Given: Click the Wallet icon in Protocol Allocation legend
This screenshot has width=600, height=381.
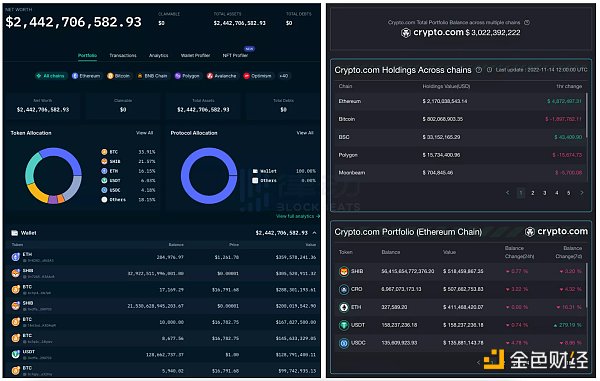Looking at the screenshot, I should click(x=255, y=171).
